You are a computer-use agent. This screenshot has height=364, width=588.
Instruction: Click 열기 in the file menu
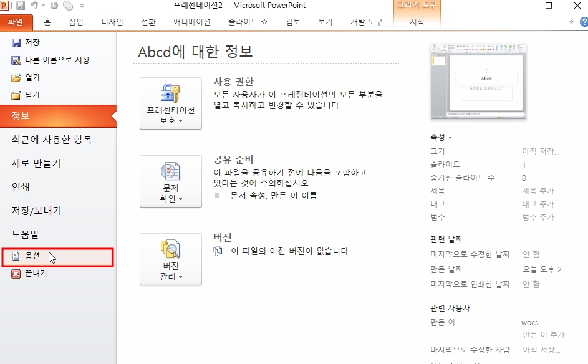point(26,77)
